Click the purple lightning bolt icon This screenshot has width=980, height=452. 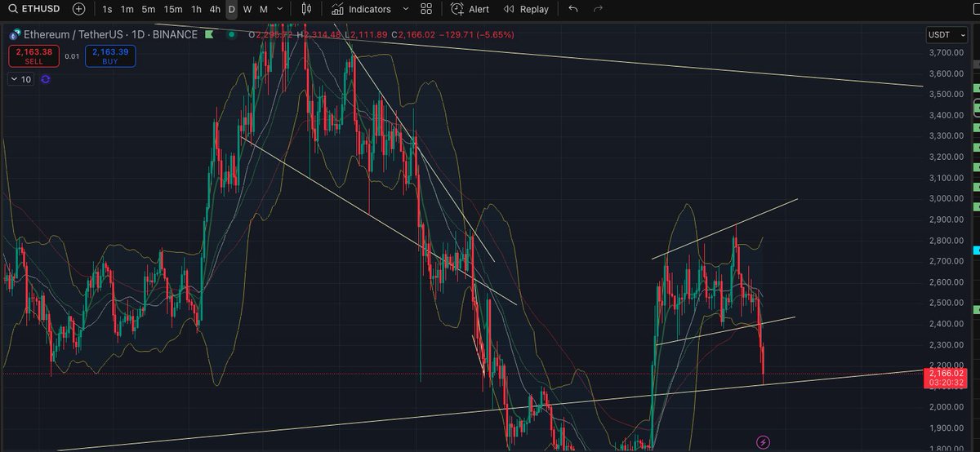(763, 441)
